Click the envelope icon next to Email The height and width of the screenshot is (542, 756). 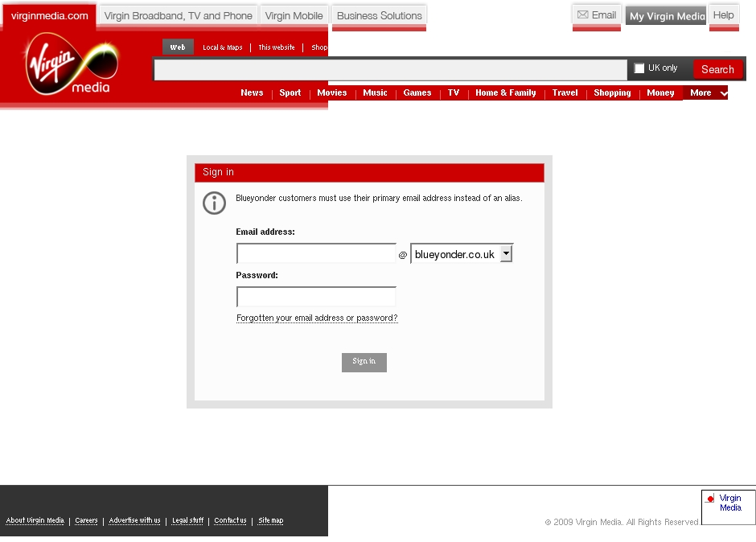pyautogui.click(x=582, y=15)
